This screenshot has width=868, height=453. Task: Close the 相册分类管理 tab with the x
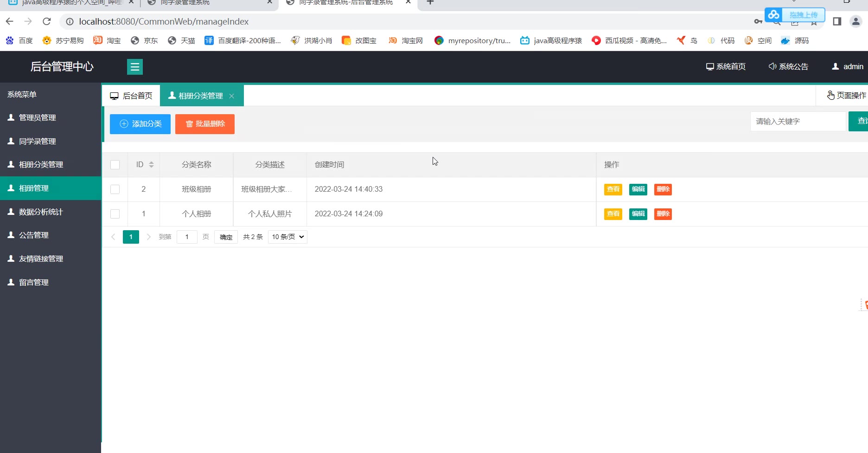[x=231, y=96]
